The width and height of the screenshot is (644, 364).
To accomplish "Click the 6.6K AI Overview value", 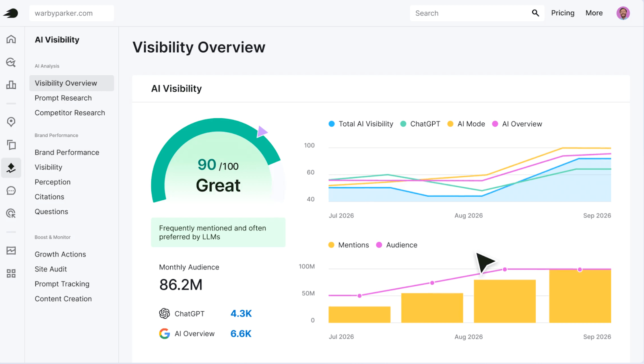I will tap(241, 333).
